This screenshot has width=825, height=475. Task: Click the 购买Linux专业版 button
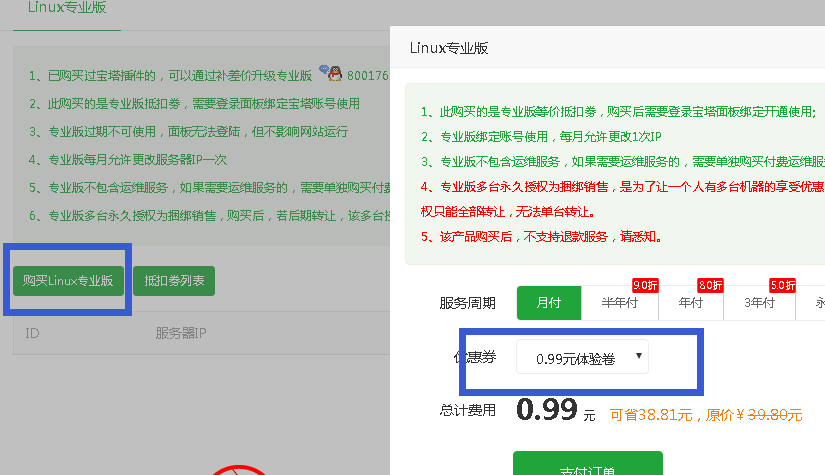click(68, 281)
